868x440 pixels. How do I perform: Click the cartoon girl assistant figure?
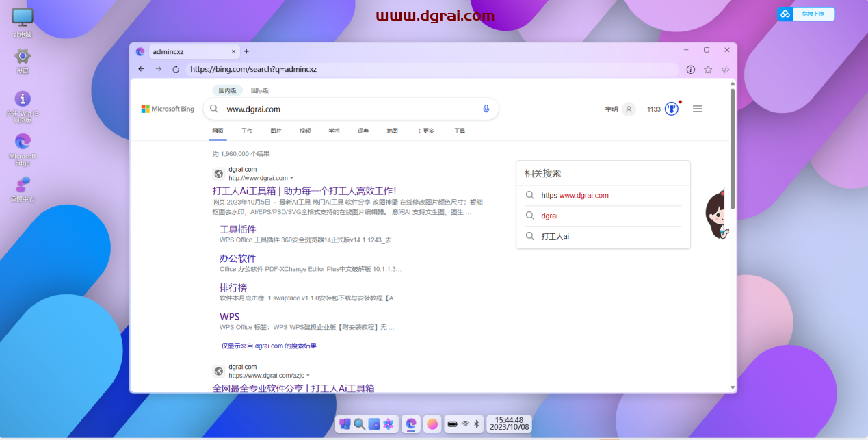718,214
